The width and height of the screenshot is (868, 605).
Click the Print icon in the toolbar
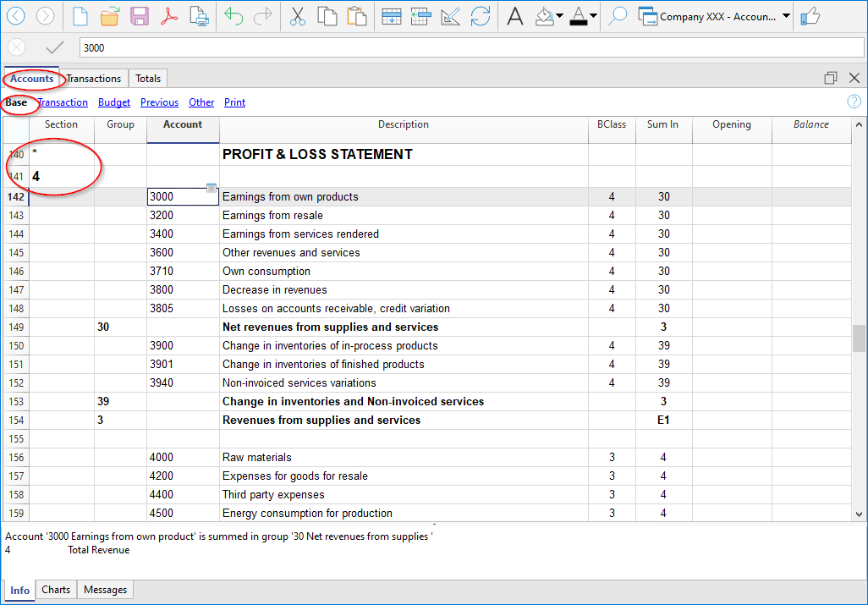[x=199, y=16]
